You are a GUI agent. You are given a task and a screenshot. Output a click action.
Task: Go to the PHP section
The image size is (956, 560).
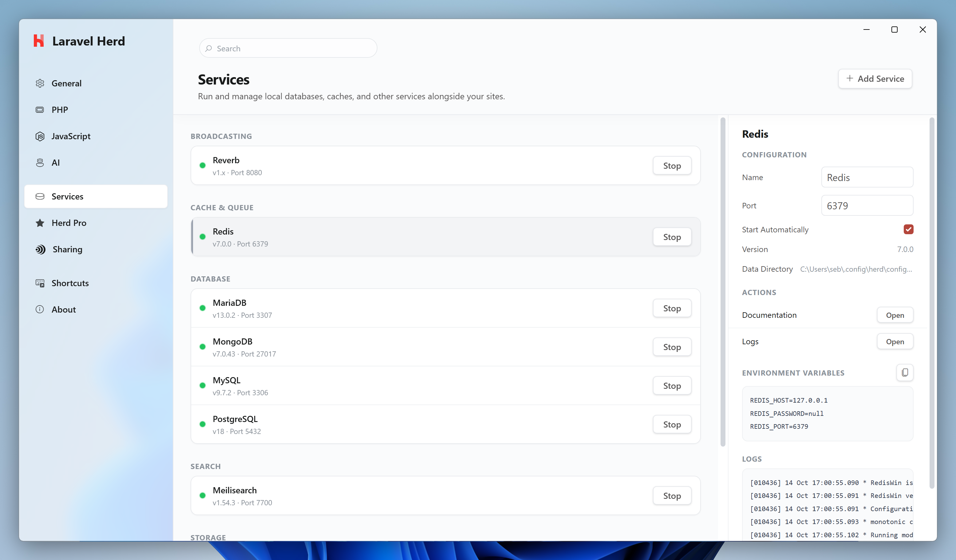(x=96, y=110)
